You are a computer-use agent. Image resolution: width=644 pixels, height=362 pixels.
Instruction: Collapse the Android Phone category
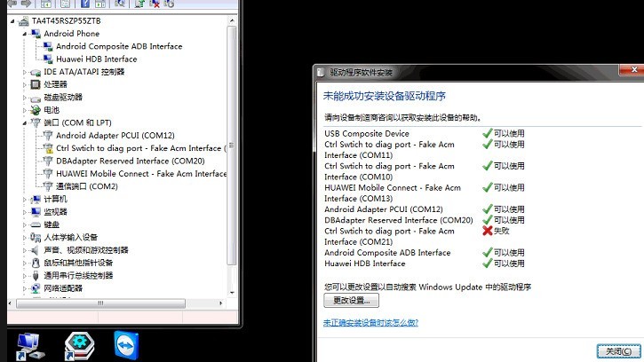point(25,34)
